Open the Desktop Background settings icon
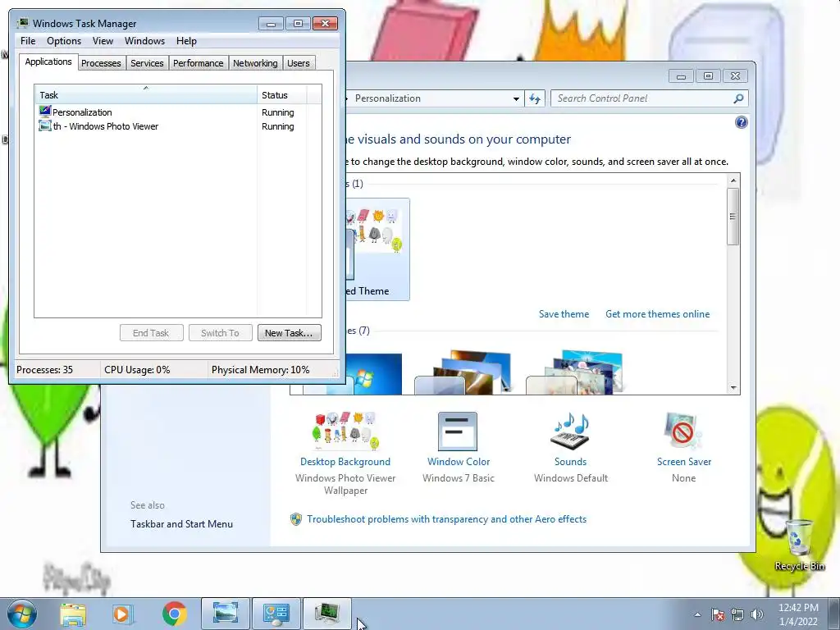Viewport: 840px width, 630px height. [x=345, y=431]
